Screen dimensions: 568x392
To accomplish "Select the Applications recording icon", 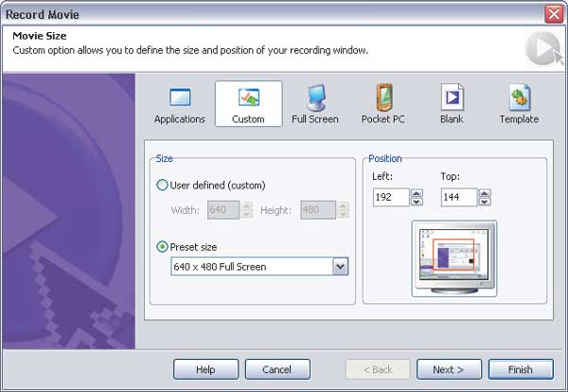I will [179, 104].
